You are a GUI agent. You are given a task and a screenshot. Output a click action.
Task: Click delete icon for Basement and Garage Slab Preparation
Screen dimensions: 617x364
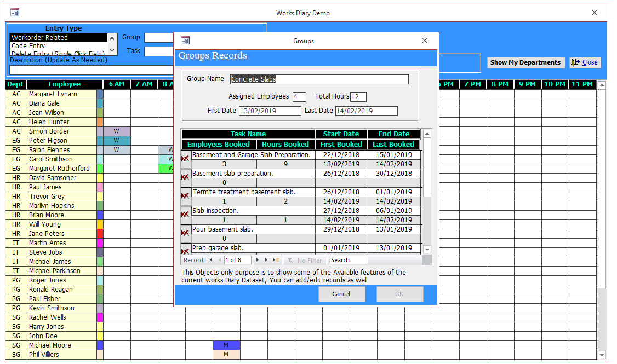(185, 159)
